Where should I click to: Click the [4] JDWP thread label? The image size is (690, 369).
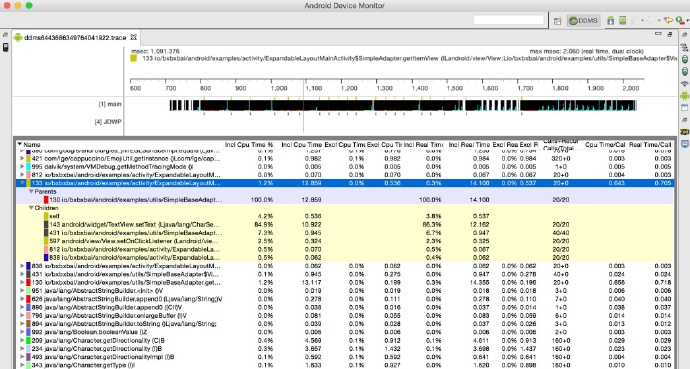point(108,121)
